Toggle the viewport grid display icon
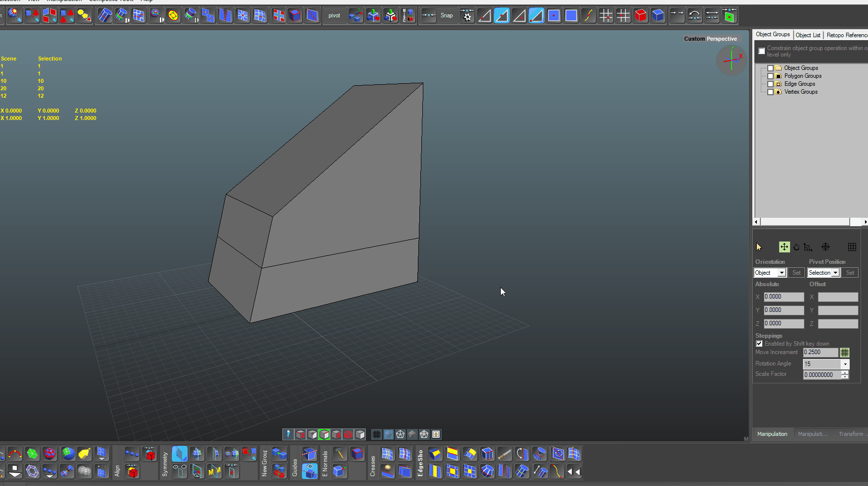The image size is (868, 486). tap(377, 434)
